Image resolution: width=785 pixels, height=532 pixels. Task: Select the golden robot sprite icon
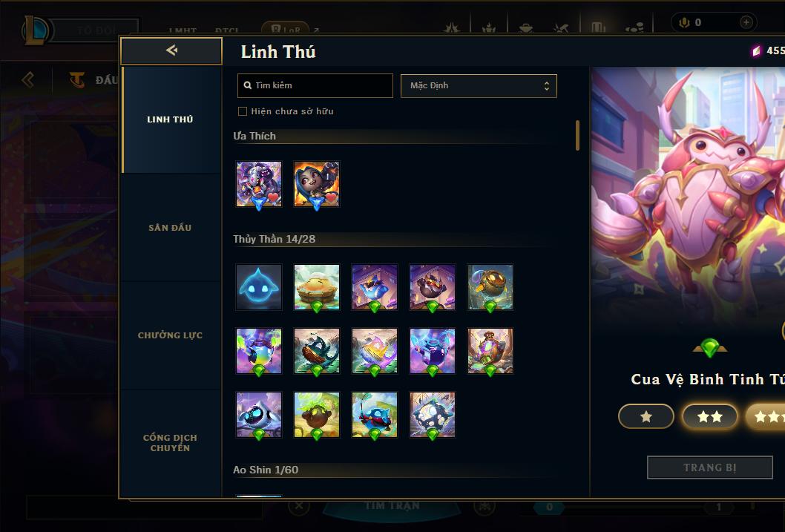click(490, 286)
